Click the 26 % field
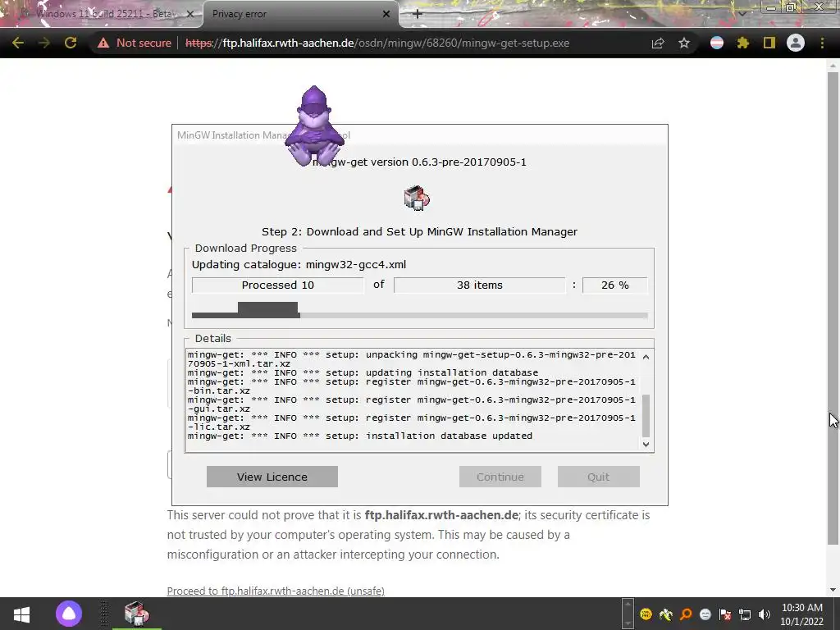 (x=615, y=285)
